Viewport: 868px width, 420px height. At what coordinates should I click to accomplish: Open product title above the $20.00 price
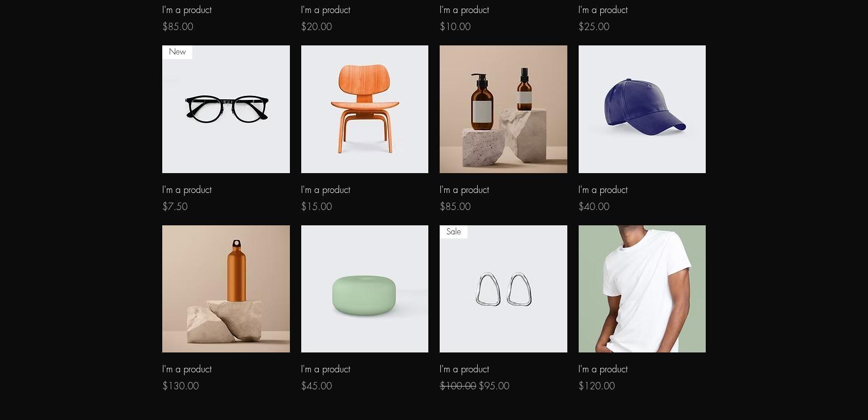tap(326, 10)
